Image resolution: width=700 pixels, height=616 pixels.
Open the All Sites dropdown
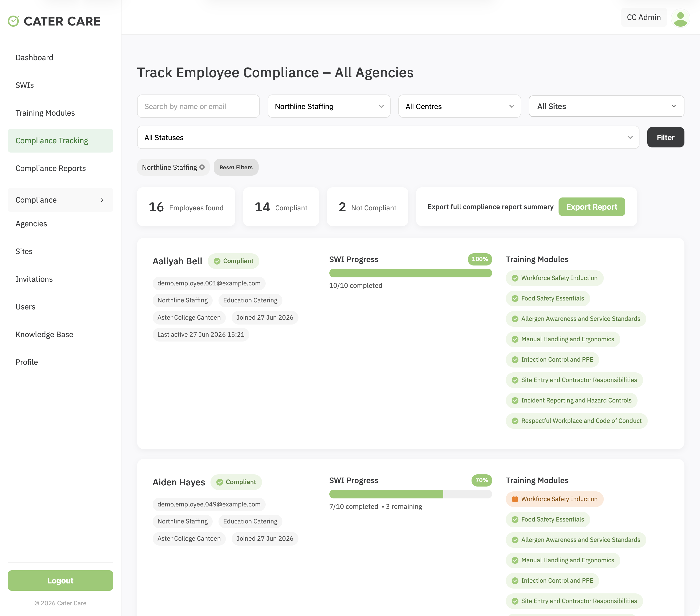coord(606,106)
